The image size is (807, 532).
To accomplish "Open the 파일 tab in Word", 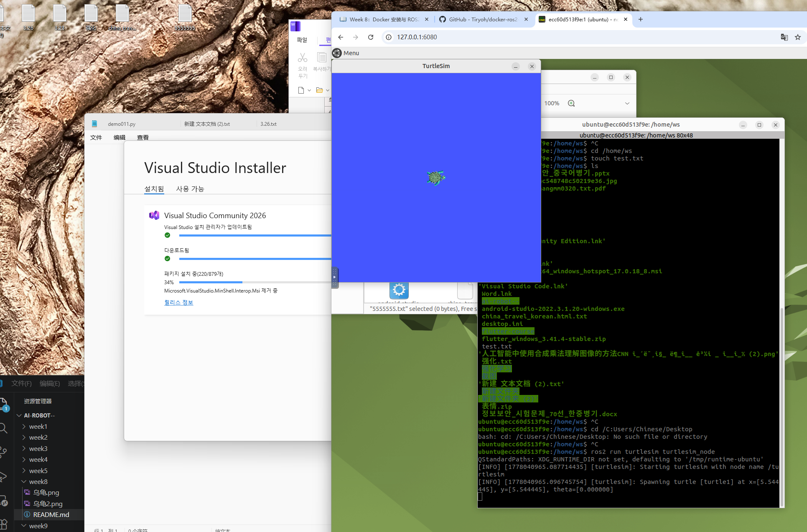I will [x=302, y=40].
